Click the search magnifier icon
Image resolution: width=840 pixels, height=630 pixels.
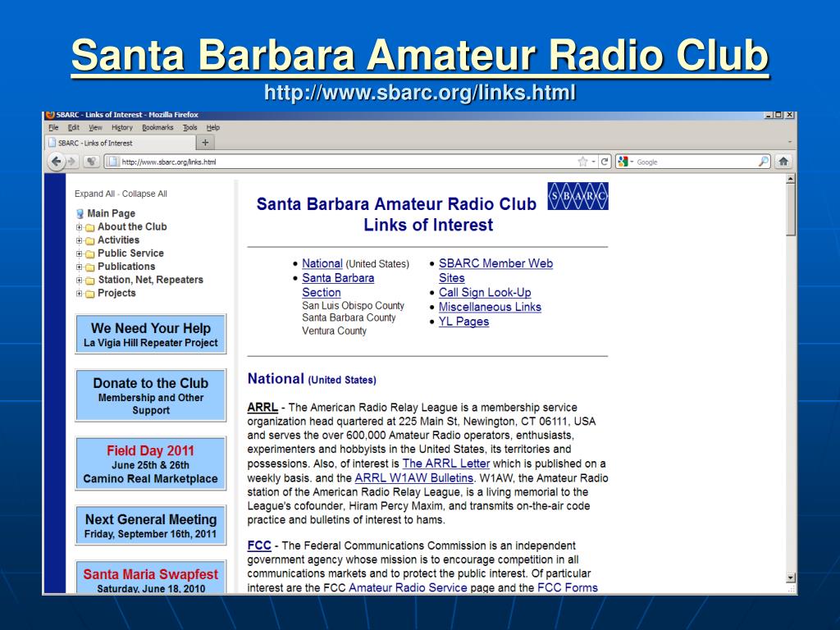(x=764, y=162)
